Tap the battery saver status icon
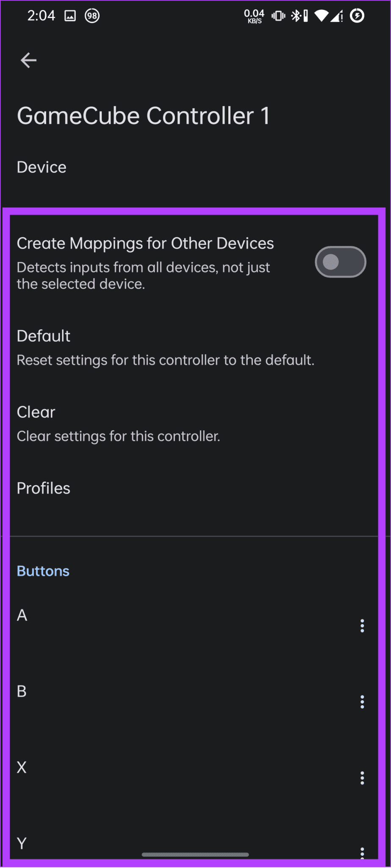The image size is (391, 868). tap(357, 16)
